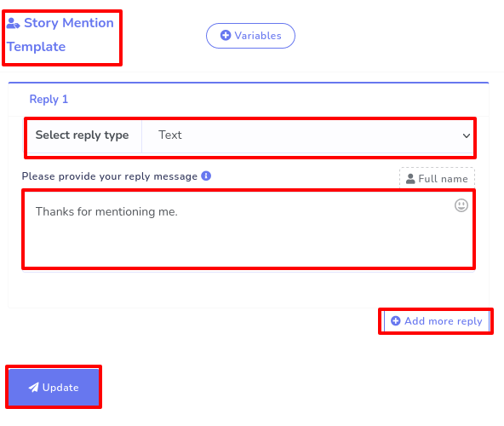This screenshot has height=426, width=504.
Task: Click inside the reply message text area
Action: (249, 230)
